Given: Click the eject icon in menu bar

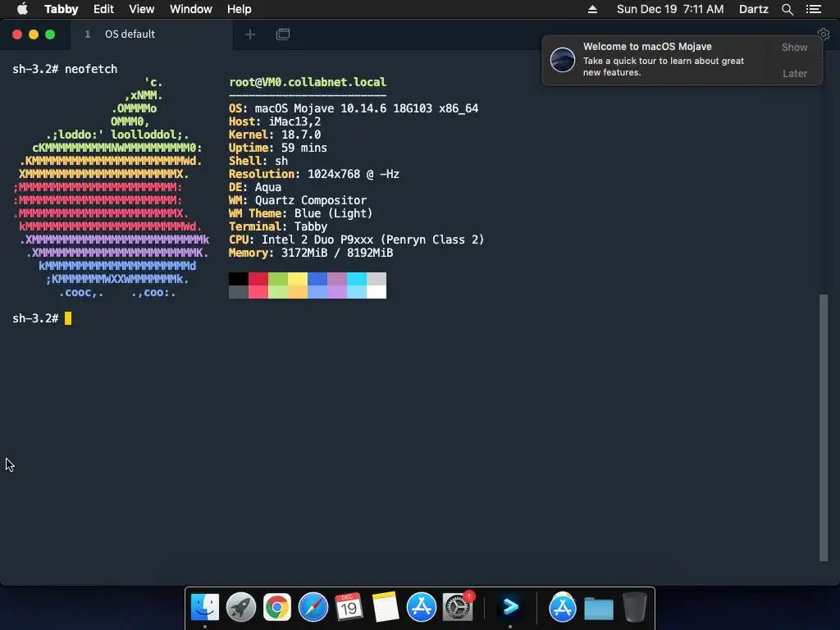Looking at the screenshot, I should (x=592, y=9).
